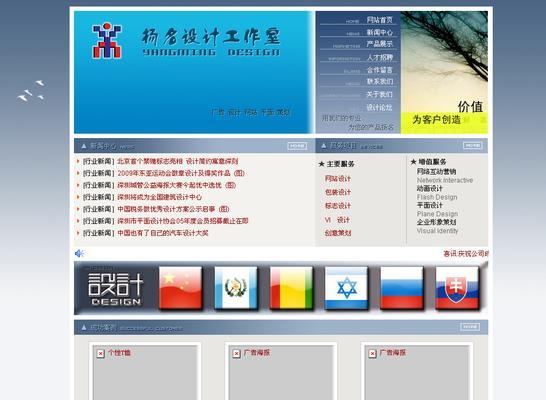Open news about 北京首个禁摊标志亮相
Image resolution: width=546 pixels, height=400 pixels.
(x=178, y=161)
